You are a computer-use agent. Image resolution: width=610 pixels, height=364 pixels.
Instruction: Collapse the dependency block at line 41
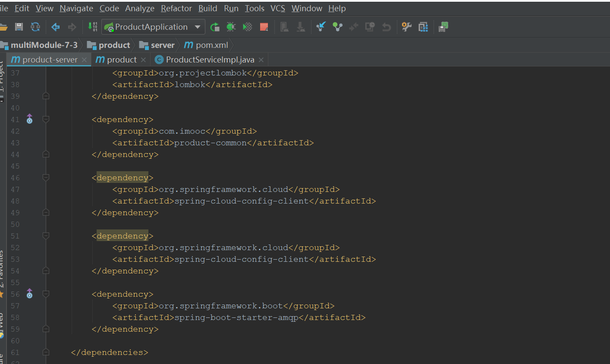46,119
